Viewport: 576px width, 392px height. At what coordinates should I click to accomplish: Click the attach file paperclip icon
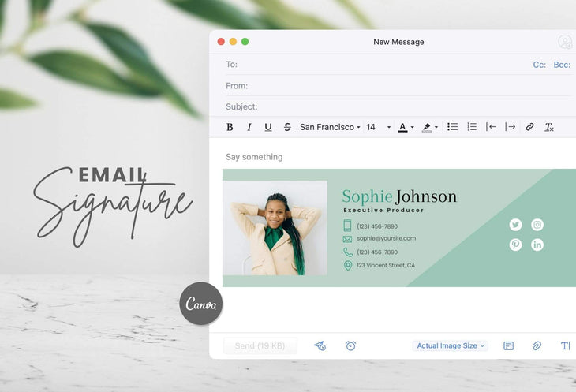pyautogui.click(x=537, y=345)
